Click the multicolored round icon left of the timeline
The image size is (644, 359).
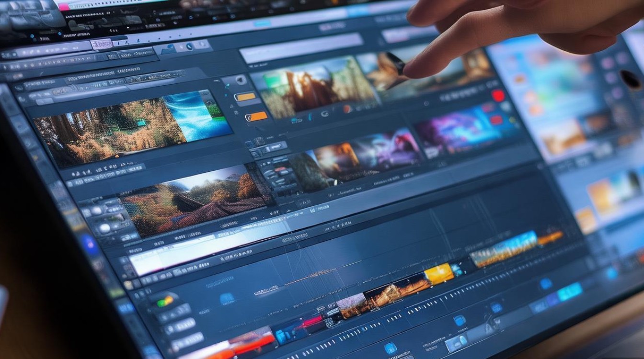[164, 301]
